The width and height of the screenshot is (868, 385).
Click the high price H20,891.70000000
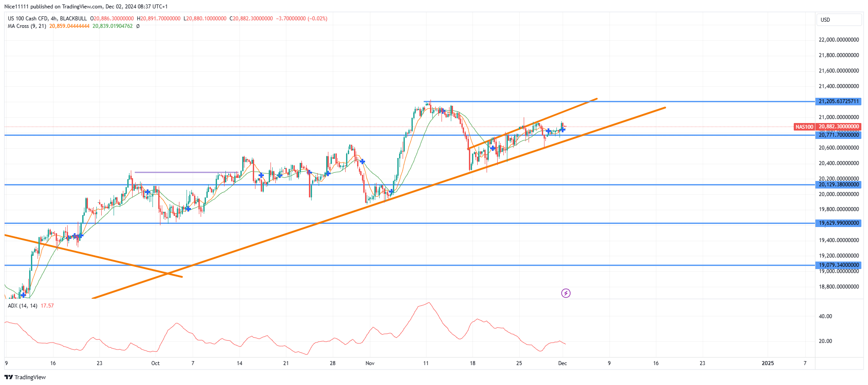[x=159, y=19]
